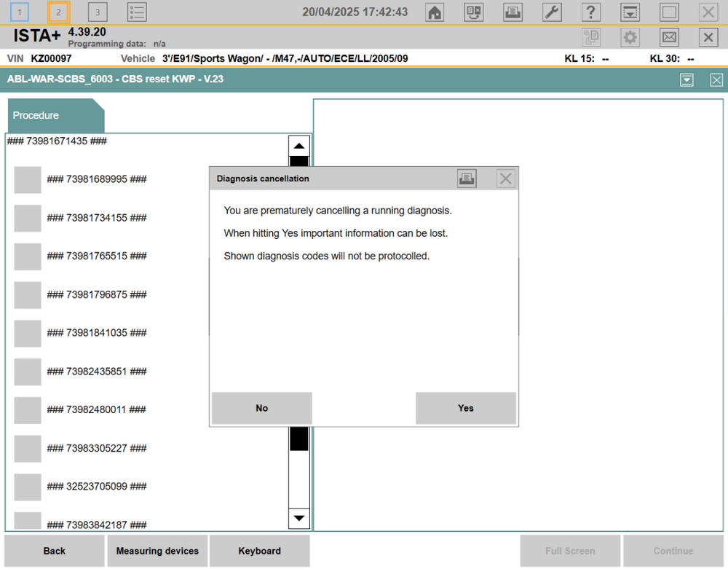
Task: Click scrollbar down arrow in procedure list
Action: point(299,519)
